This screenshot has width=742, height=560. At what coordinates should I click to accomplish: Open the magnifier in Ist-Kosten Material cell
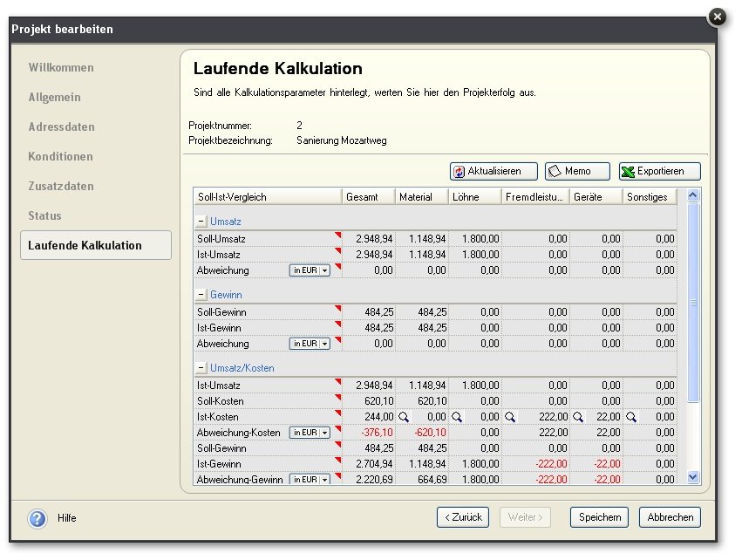(x=404, y=417)
